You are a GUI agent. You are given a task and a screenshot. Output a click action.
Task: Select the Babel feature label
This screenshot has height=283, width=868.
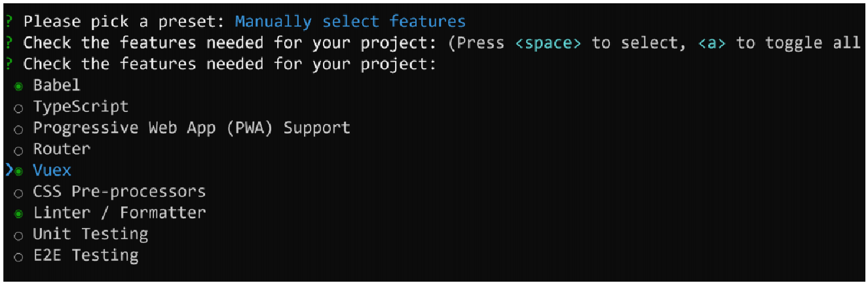57,85
